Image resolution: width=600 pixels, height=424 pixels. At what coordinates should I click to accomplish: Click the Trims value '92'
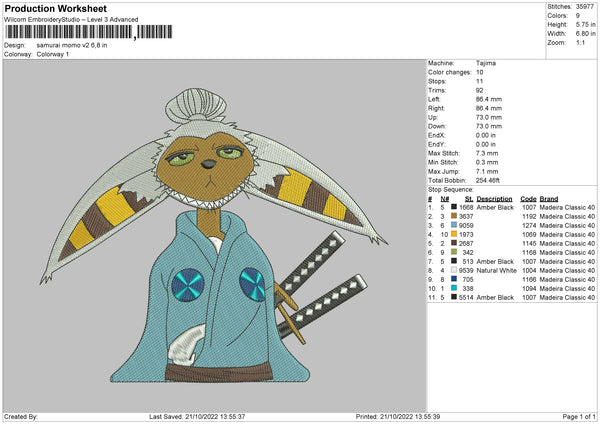[x=479, y=90]
